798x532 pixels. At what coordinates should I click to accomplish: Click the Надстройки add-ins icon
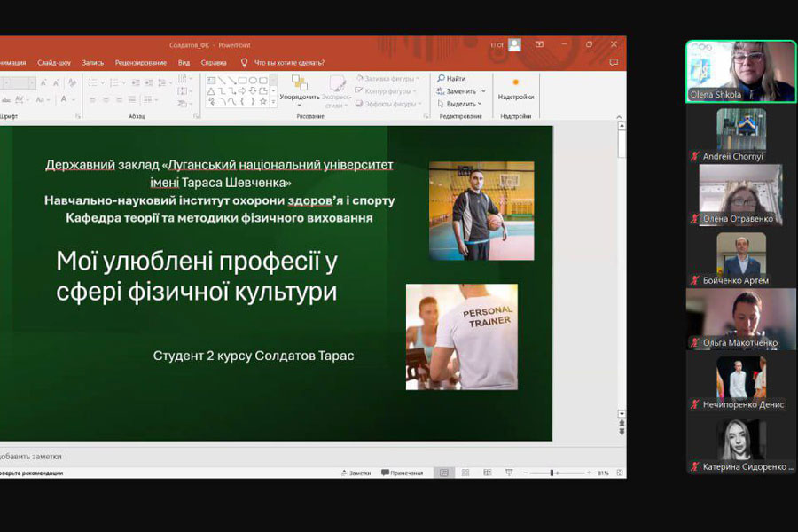[515, 89]
